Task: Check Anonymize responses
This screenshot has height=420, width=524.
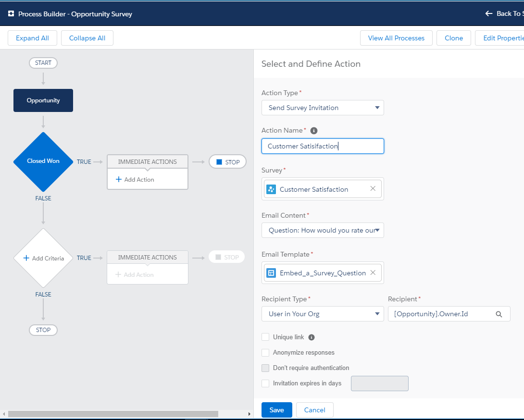Action: coord(265,353)
